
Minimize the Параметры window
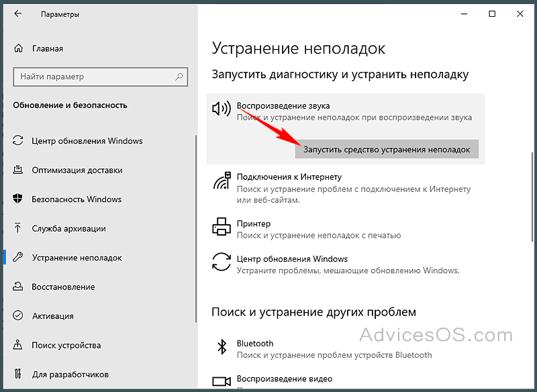click(465, 14)
